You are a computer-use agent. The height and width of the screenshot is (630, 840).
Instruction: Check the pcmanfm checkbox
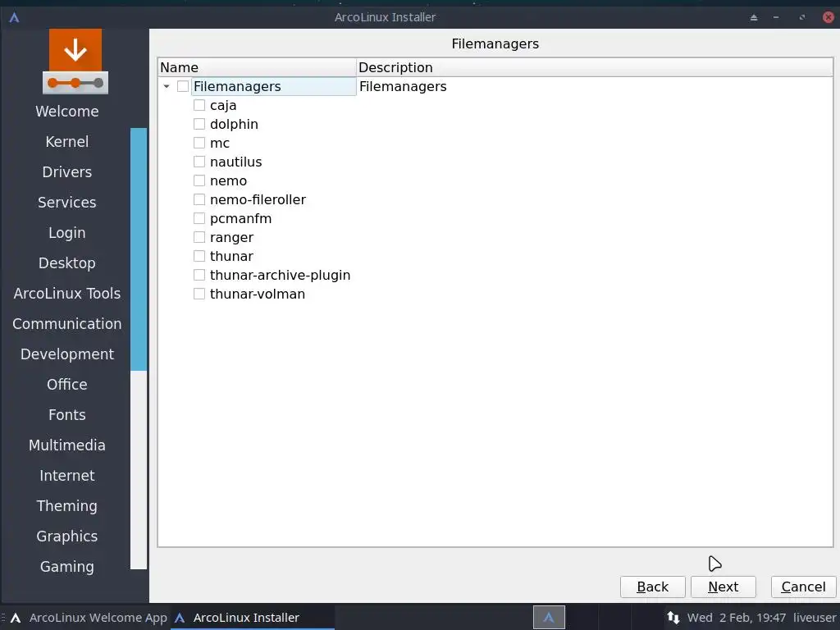199,218
